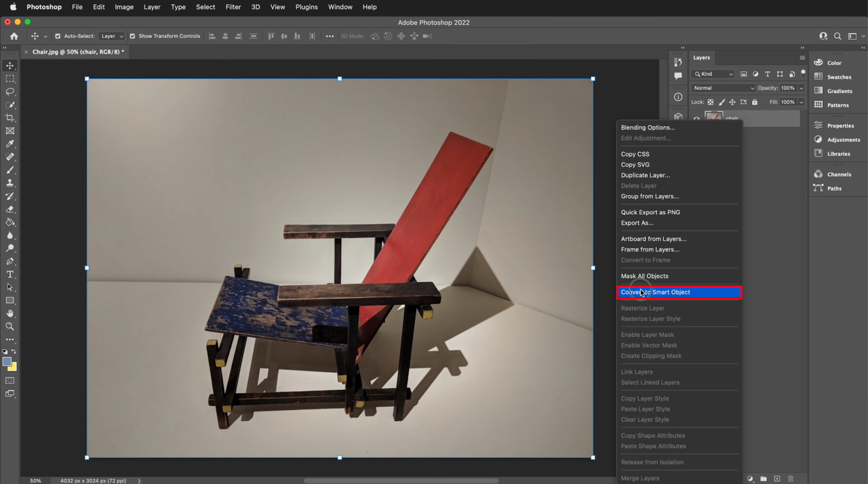Select the Crop tool
The width and height of the screenshot is (868, 484).
pyautogui.click(x=10, y=118)
